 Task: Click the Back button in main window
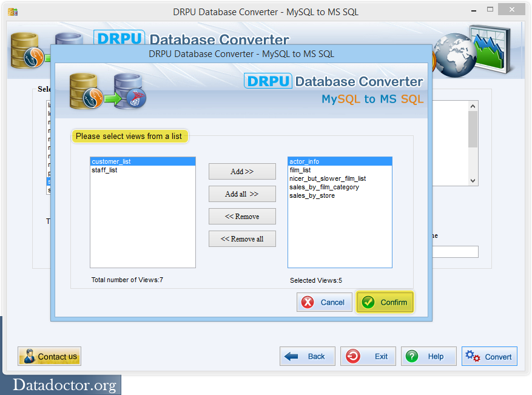308,356
